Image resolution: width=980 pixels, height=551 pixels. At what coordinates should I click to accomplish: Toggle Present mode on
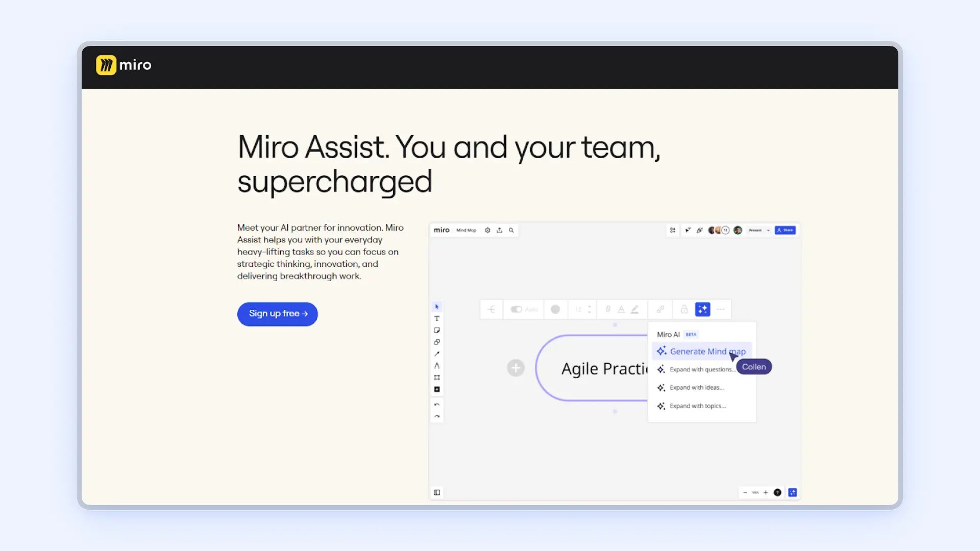tap(754, 230)
